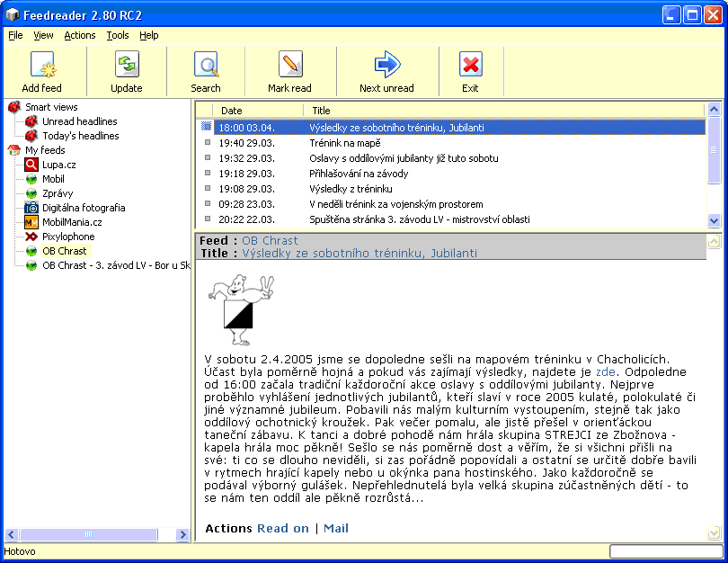The height and width of the screenshot is (563, 728).
Task: Select the Smart views tree node
Action: (x=51, y=107)
